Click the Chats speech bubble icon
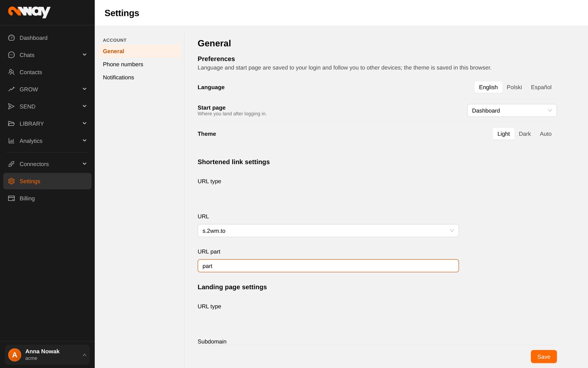The width and height of the screenshot is (588, 368). click(x=11, y=55)
